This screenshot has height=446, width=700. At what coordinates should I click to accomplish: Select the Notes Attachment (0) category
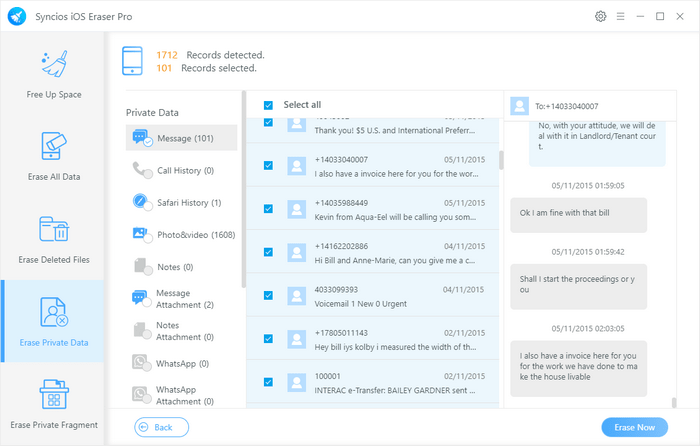click(182, 331)
